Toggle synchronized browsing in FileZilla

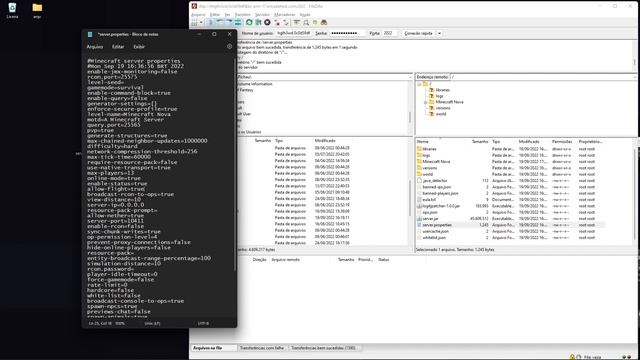pos(315,22)
